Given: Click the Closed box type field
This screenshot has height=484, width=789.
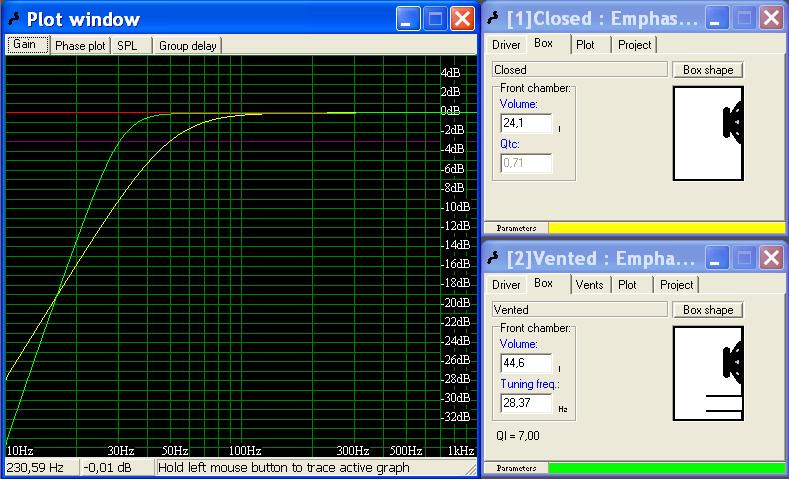Looking at the screenshot, I should [x=580, y=70].
